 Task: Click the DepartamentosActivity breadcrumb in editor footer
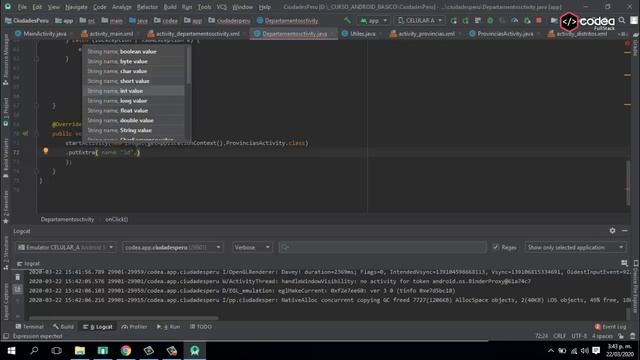coord(67,220)
